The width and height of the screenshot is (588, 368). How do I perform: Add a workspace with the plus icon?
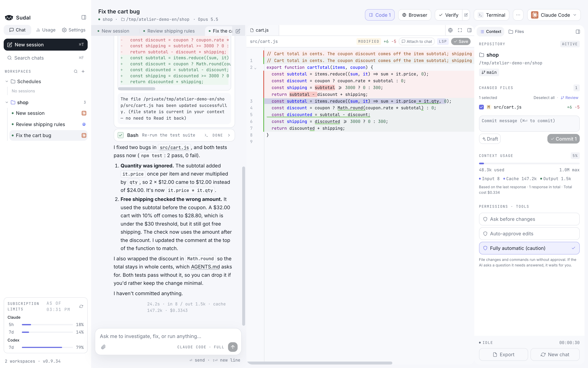(83, 71)
